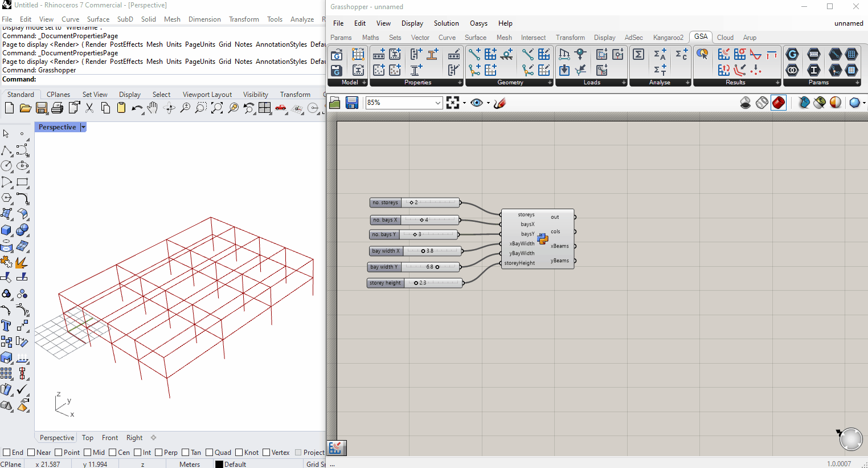Screen dimensions: 868x468
Task: Select the Pan hand tool
Action: click(153, 108)
